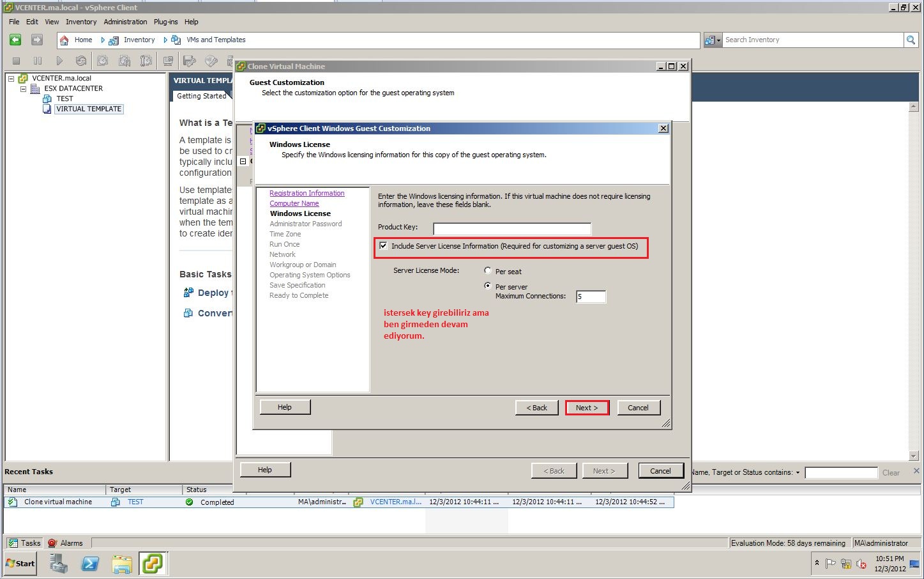The height and width of the screenshot is (579, 924).
Task: Open Snapshot Manager toolbar icon
Action: tap(146, 61)
